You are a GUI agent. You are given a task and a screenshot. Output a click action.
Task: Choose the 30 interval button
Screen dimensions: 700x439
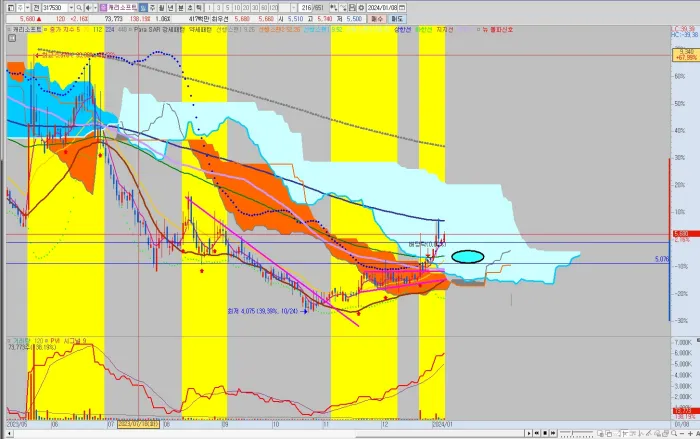tap(255, 8)
